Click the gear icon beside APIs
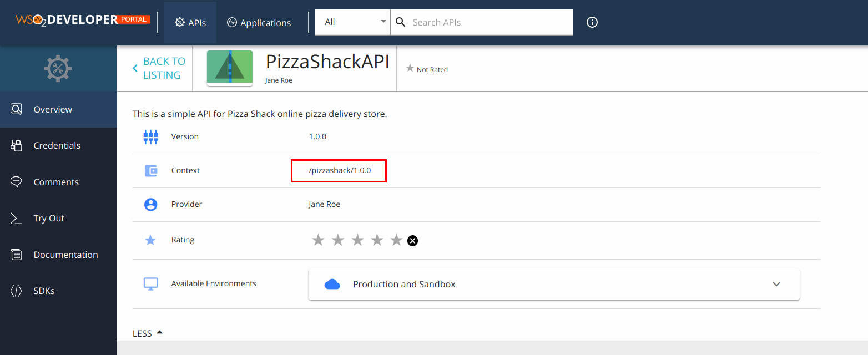This screenshot has height=355, width=868. tap(179, 23)
